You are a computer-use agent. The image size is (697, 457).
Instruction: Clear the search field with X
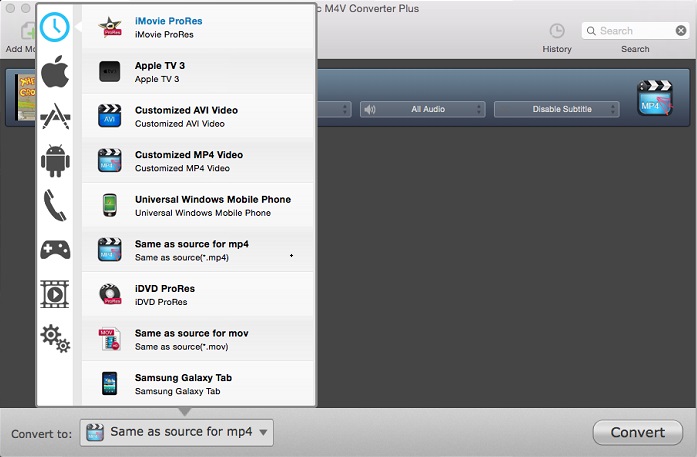click(681, 30)
